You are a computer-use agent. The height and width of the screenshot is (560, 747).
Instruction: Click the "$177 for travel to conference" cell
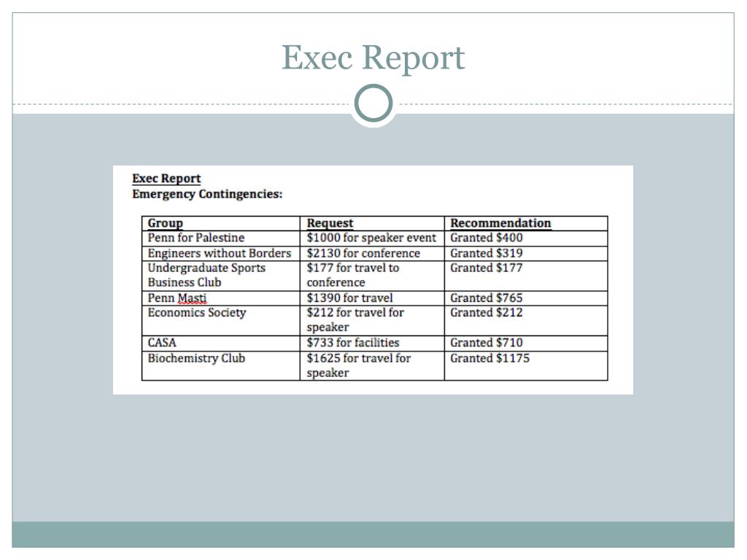tap(372, 276)
